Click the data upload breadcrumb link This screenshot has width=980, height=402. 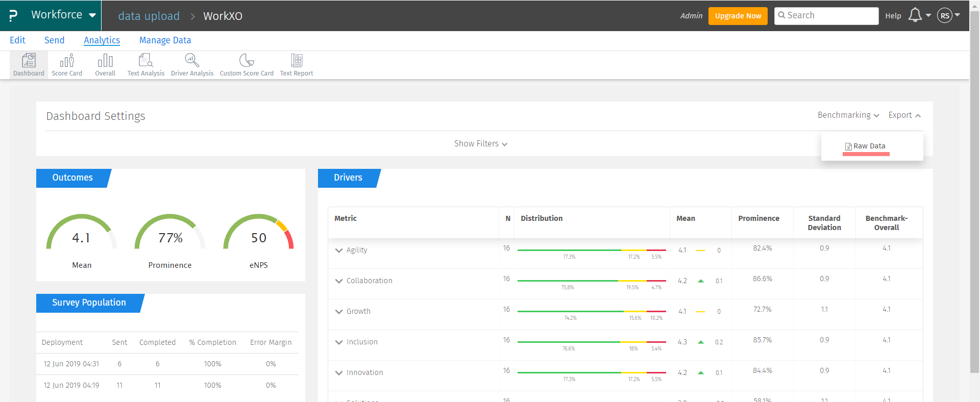(149, 16)
